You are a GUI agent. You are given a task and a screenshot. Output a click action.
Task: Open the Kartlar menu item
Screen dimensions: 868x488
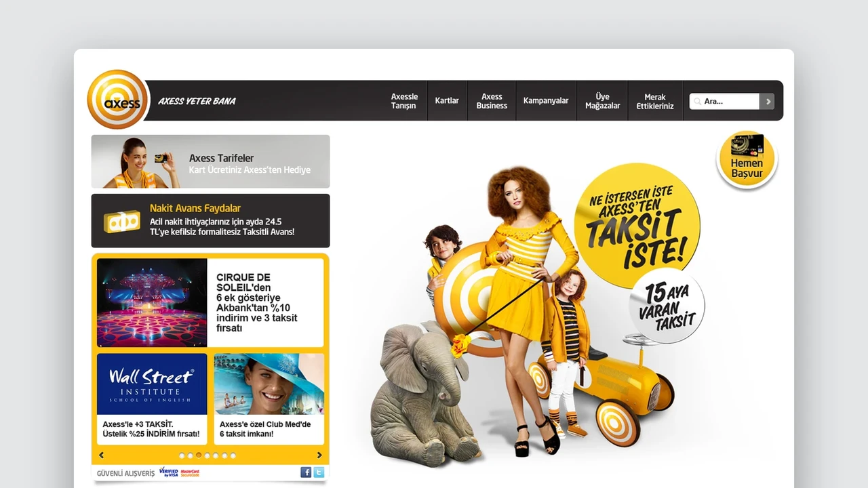(x=447, y=101)
